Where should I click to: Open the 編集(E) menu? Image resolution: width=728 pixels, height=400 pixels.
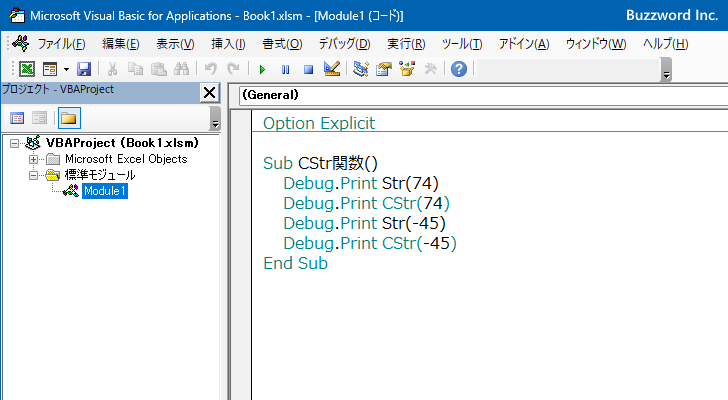pos(121,44)
